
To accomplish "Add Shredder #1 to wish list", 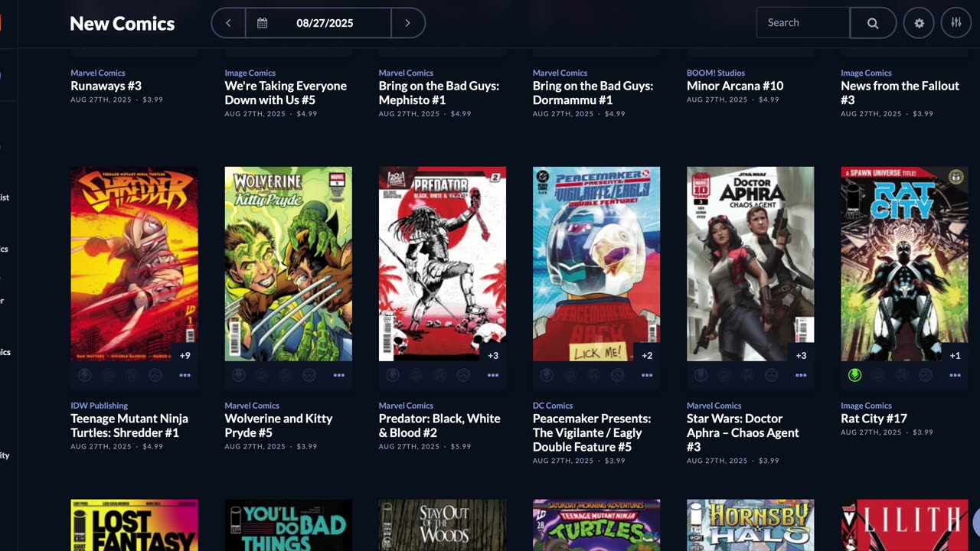I will [155, 375].
